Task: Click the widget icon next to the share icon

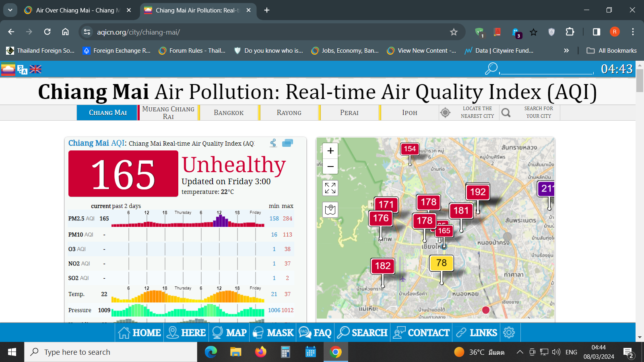Action: point(287,143)
